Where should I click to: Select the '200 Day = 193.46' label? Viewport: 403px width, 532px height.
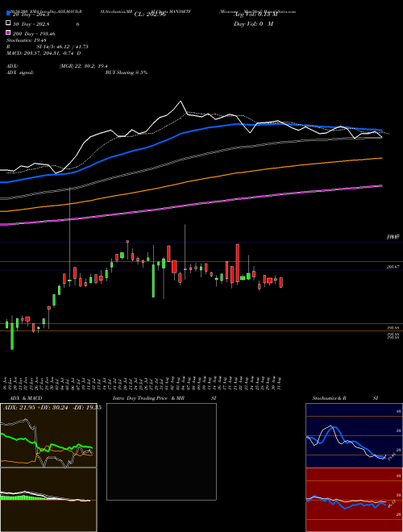(x=34, y=34)
